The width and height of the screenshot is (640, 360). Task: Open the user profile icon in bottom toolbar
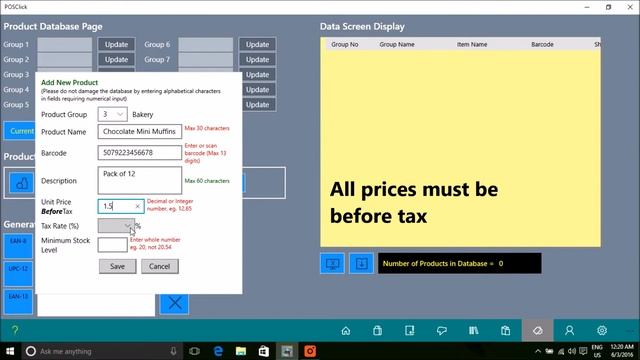569,331
